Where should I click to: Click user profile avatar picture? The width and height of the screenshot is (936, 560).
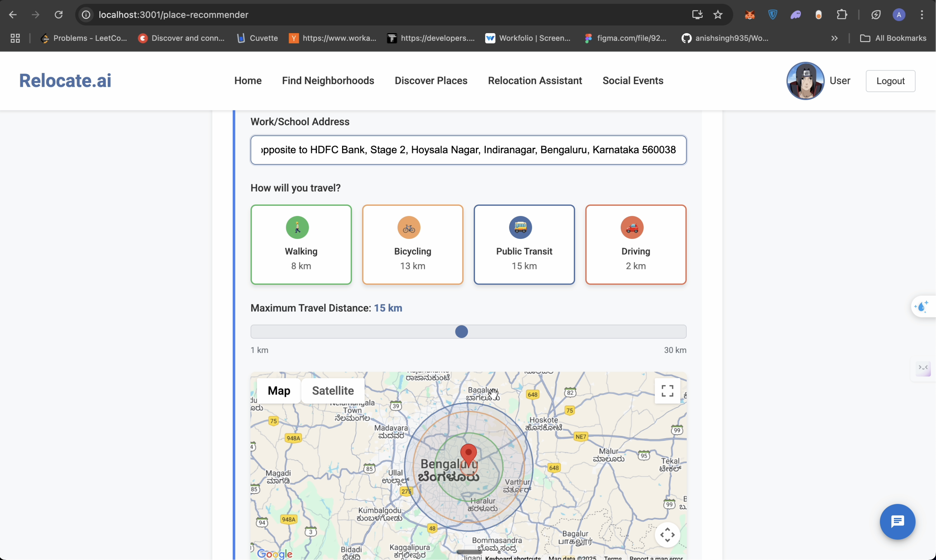pos(805,81)
